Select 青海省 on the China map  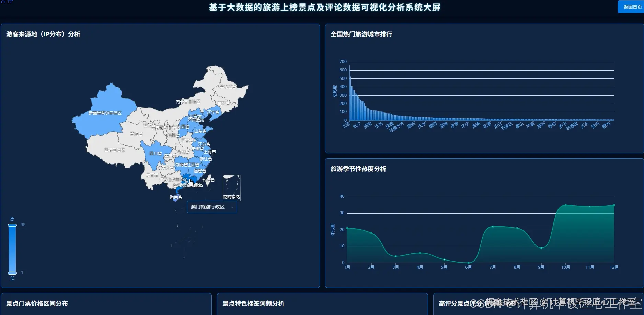click(136, 134)
